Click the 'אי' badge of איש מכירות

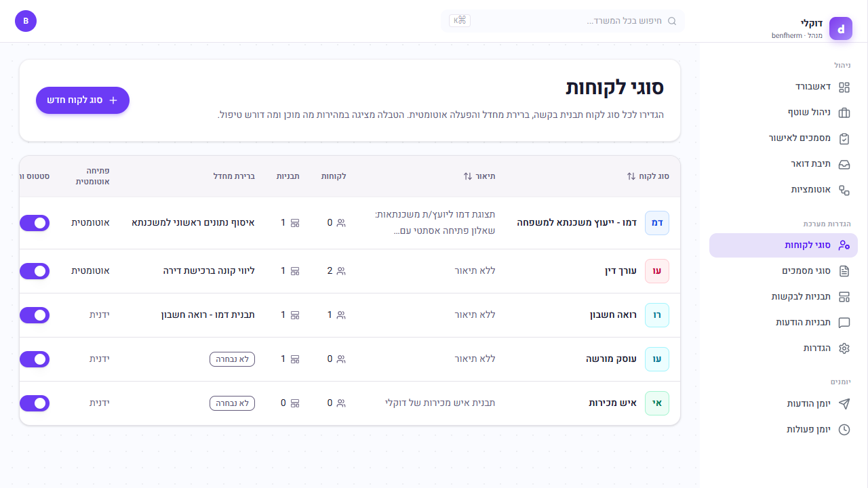point(657,403)
